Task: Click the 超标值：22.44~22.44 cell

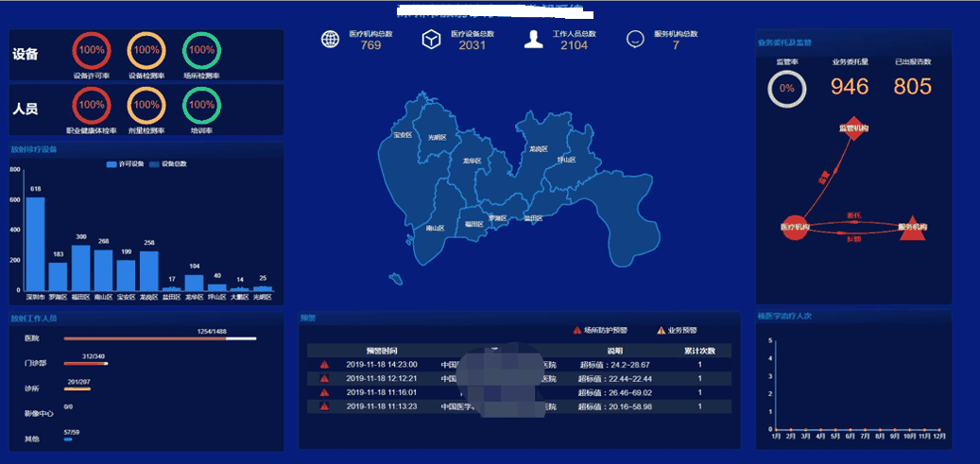Action: coord(615,379)
